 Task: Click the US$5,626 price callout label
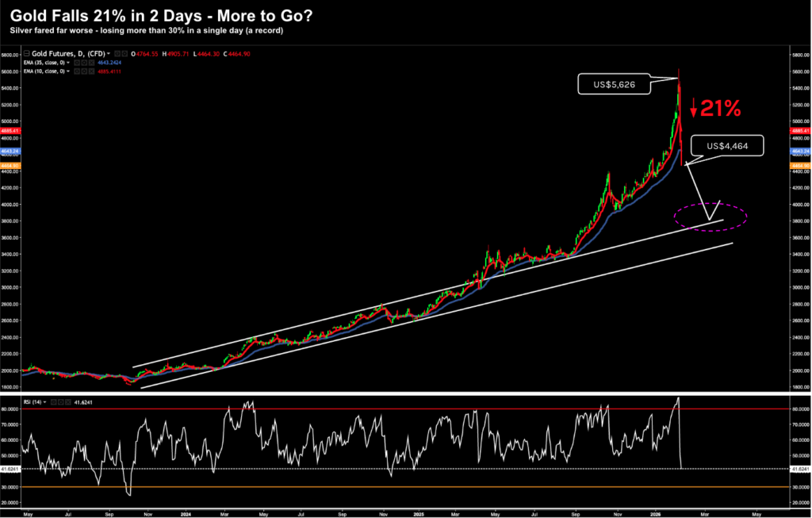tap(614, 83)
